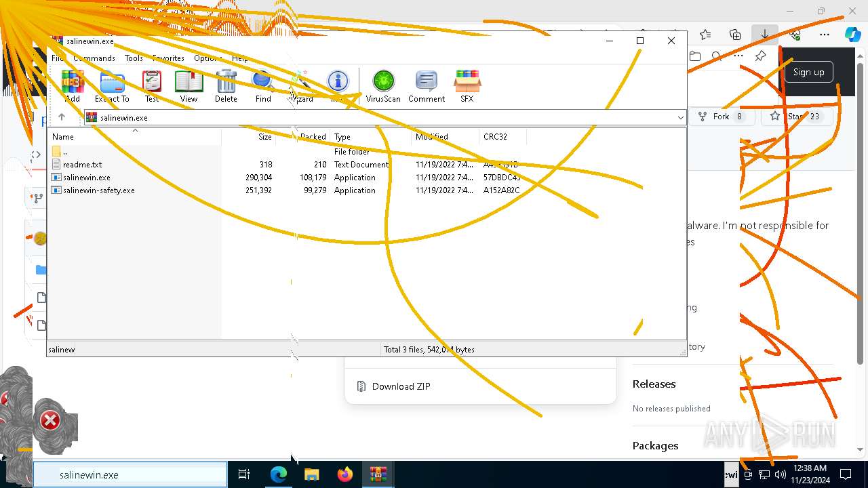This screenshot has height=488, width=868.
Task: Click the SFX toolbar icon
Action: click(467, 86)
